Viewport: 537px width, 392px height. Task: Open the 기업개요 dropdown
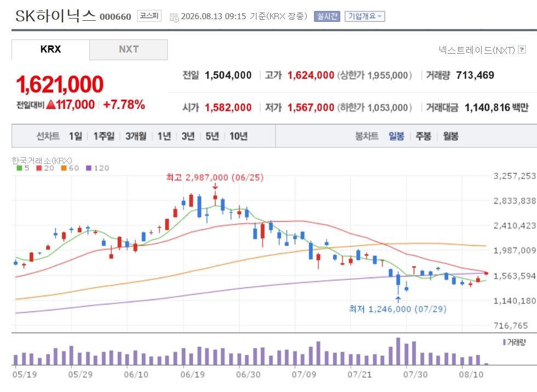(365, 16)
